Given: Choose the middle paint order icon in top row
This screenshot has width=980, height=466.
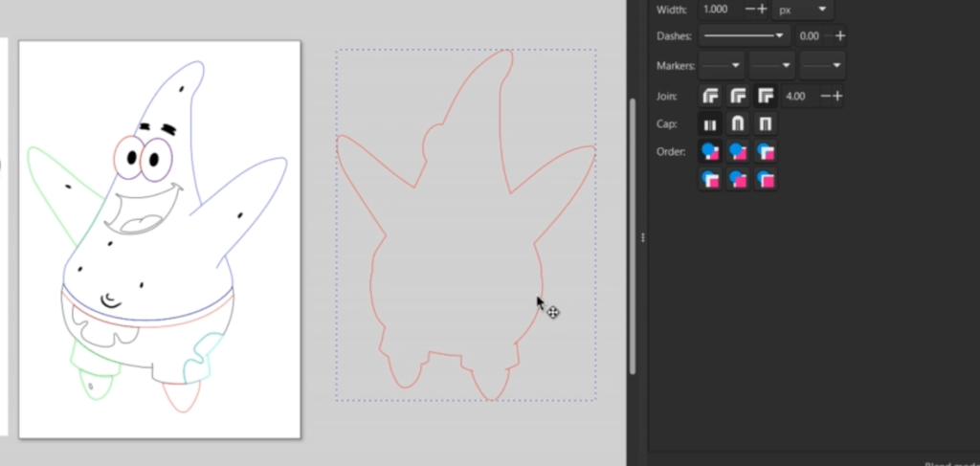Looking at the screenshot, I should [738, 151].
